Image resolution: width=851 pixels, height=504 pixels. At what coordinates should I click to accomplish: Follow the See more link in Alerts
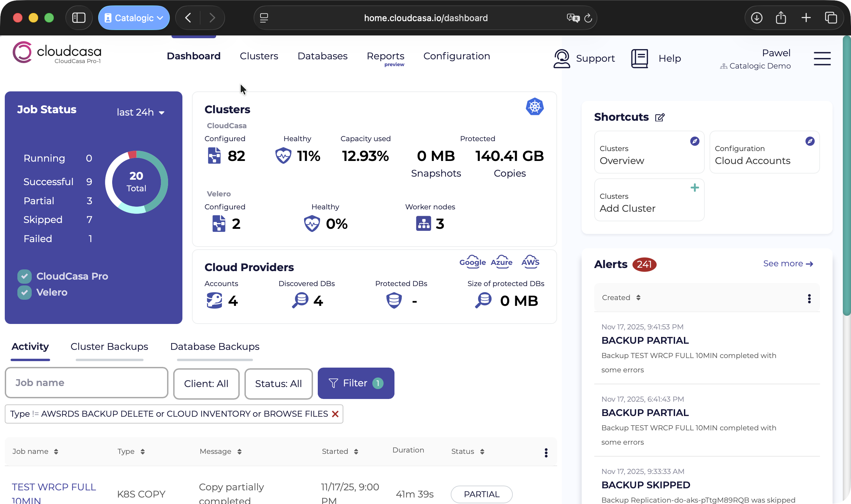(x=788, y=263)
